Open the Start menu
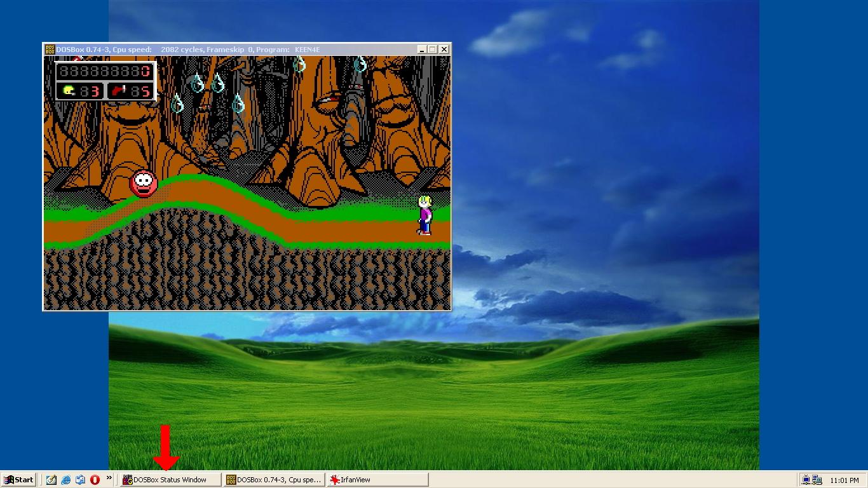868x488 pixels. click(x=18, y=480)
